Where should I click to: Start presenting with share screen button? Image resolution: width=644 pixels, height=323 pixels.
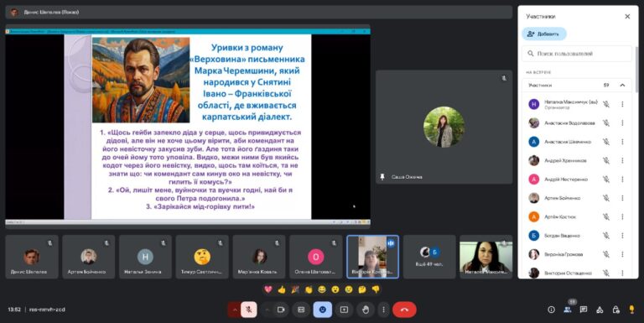tap(344, 310)
